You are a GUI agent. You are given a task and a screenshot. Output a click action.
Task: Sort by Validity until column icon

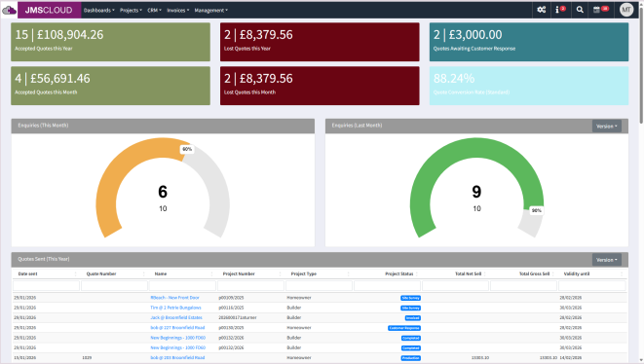tap(622, 273)
